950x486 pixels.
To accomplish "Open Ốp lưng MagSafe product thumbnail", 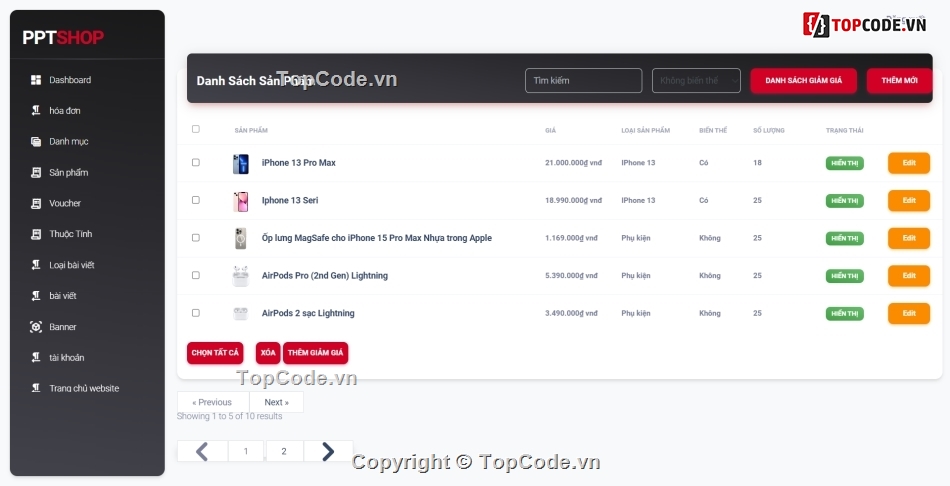I will point(241,239).
